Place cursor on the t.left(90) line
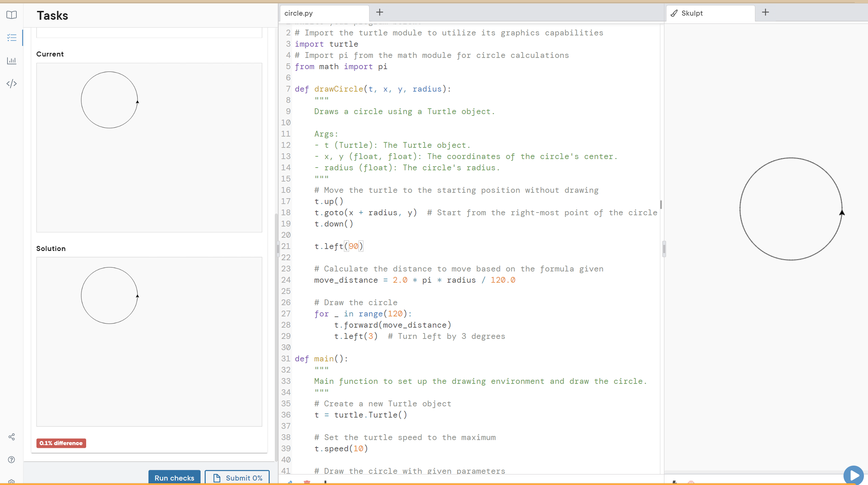 pos(339,246)
